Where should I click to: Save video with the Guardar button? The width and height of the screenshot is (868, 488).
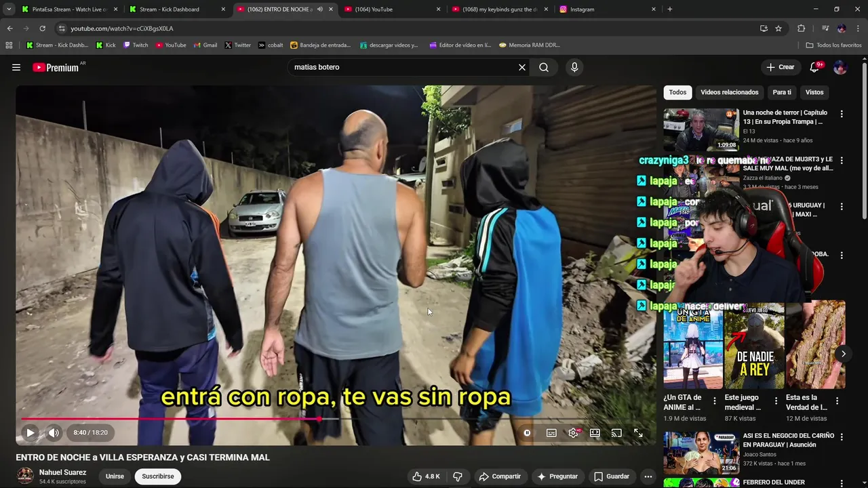(x=612, y=476)
